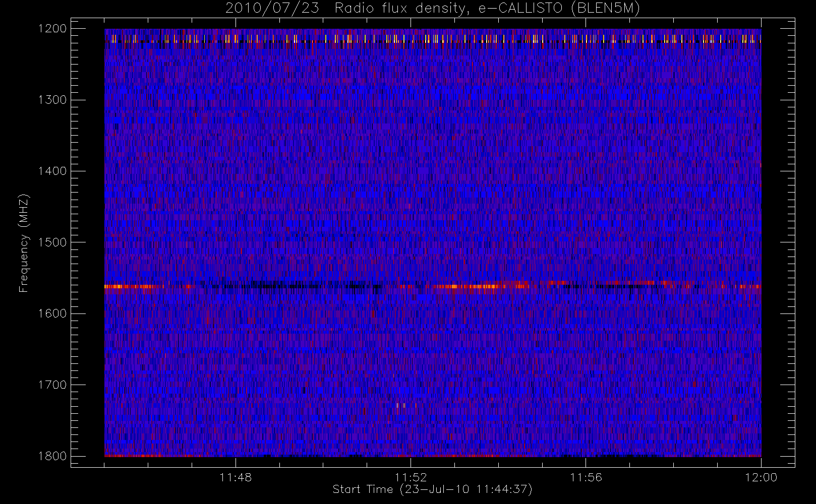Image resolution: width=816 pixels, height=504 pixels.
Task: Click the bright emission band near 1560 MHz
Action: pos(433,286)
